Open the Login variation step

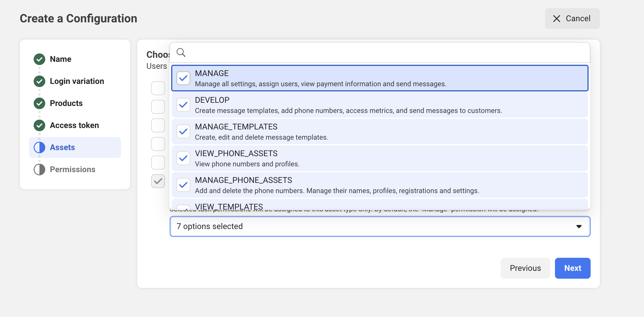click(x=77, y=81)
